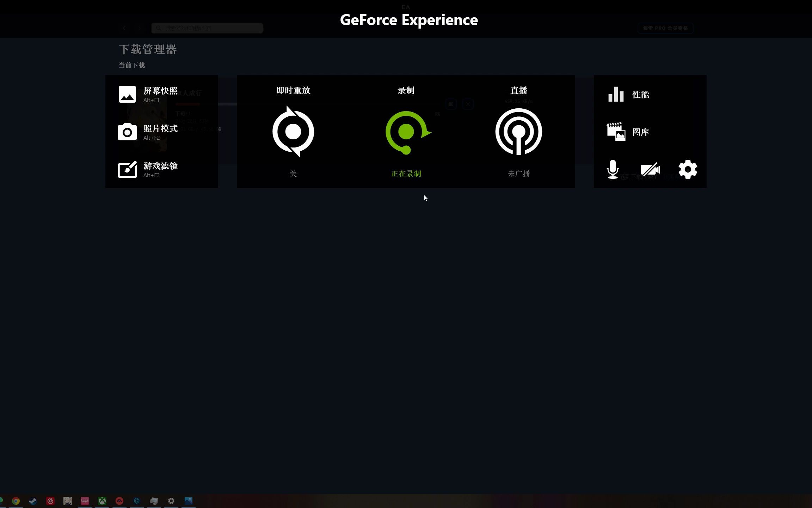
Task: Take a screenshot with 屏幕快照
Action: click(x=148, y=94)
